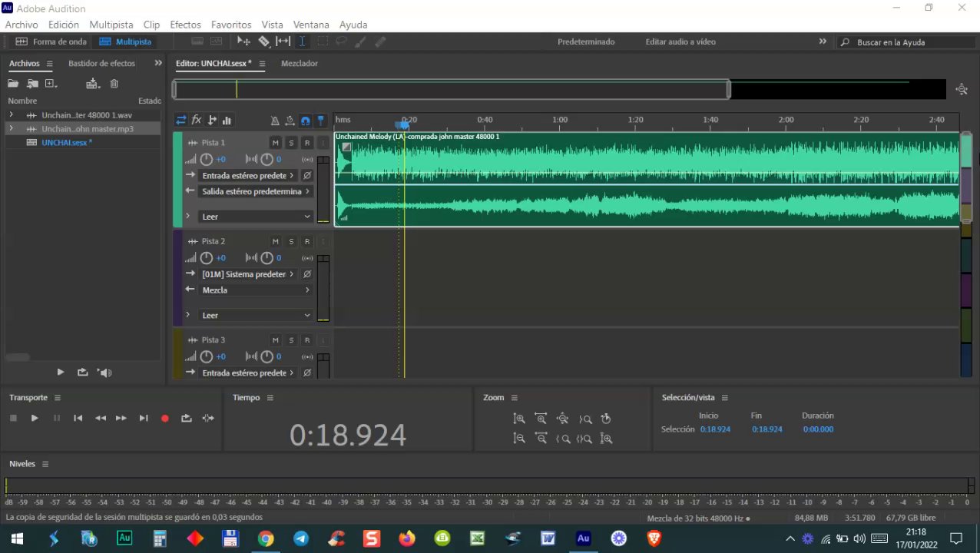Screen dimensions: 980x553
Task: Arm Pista 3 for recording with R
Action: tap(306, 340)
